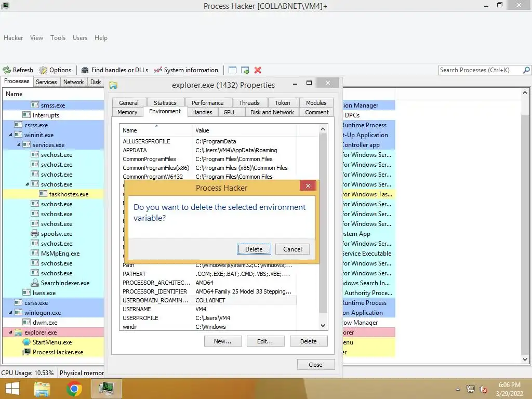Open the Comment properties tab
The image size is (532, 399).
317,112
